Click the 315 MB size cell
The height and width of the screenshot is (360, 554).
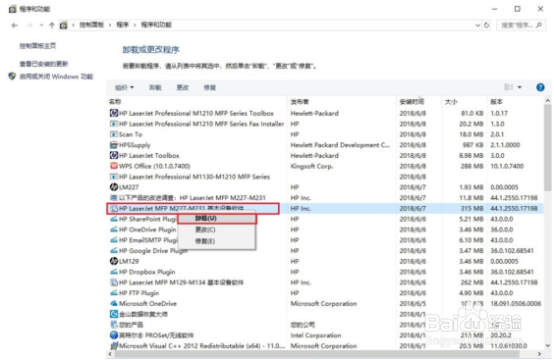click(472, 208)
